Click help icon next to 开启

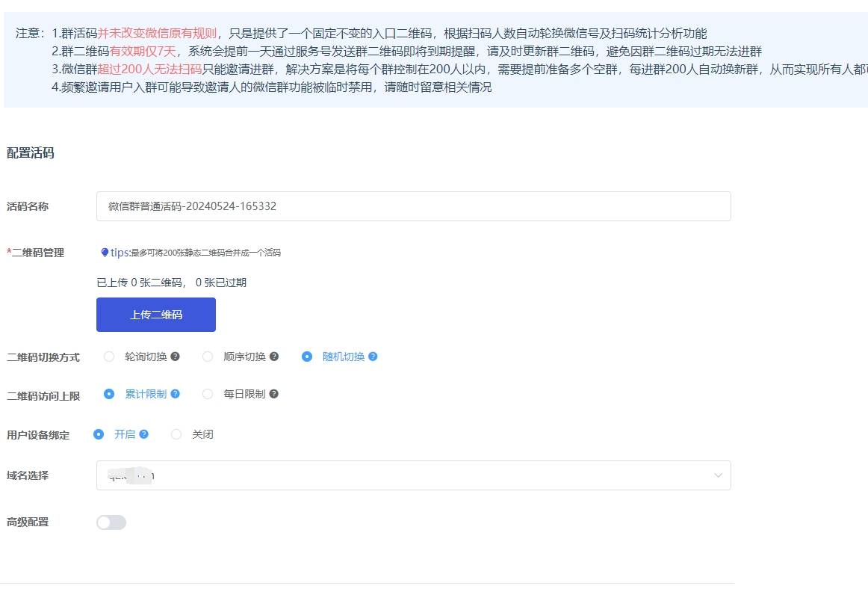144,434
